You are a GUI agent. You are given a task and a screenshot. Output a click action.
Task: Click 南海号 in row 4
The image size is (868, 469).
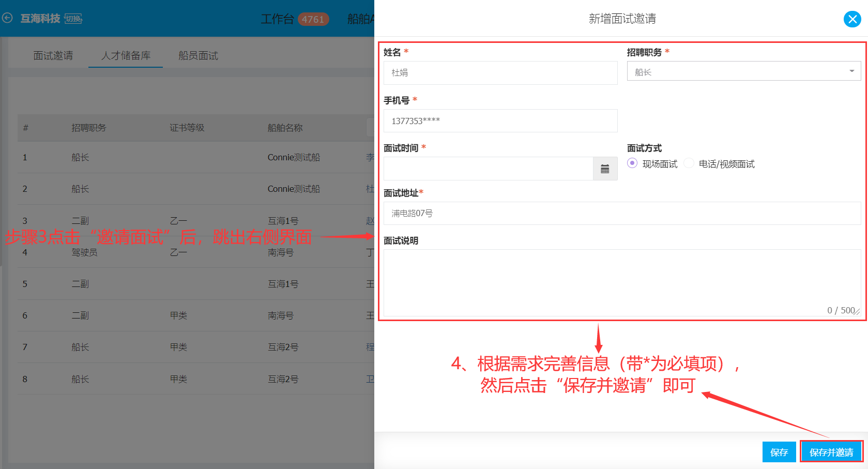[x=281, y=252]
